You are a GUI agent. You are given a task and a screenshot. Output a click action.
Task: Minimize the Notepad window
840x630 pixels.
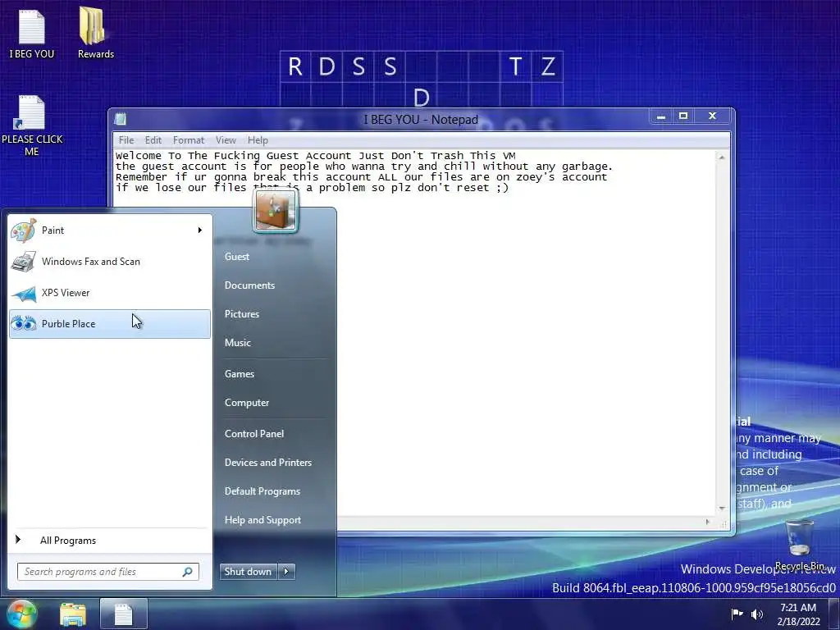pyautogui.click(x=662, y=116)
